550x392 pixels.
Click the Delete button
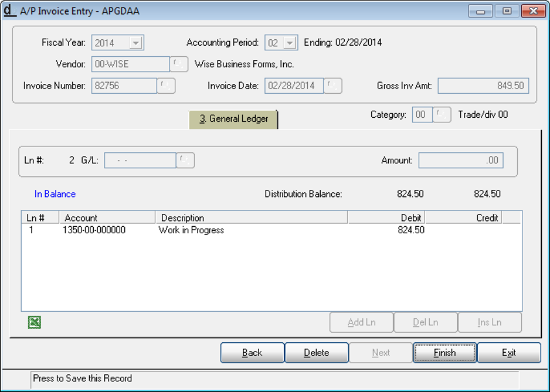click(x=317, y=353)
